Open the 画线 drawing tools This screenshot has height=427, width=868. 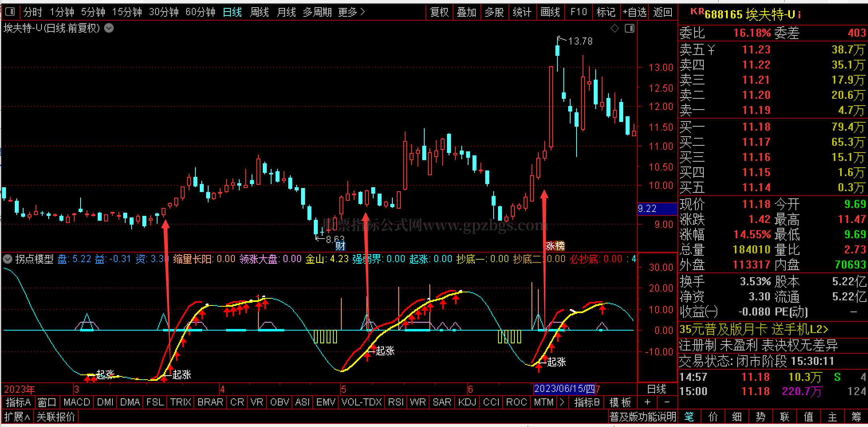[550, 12]
